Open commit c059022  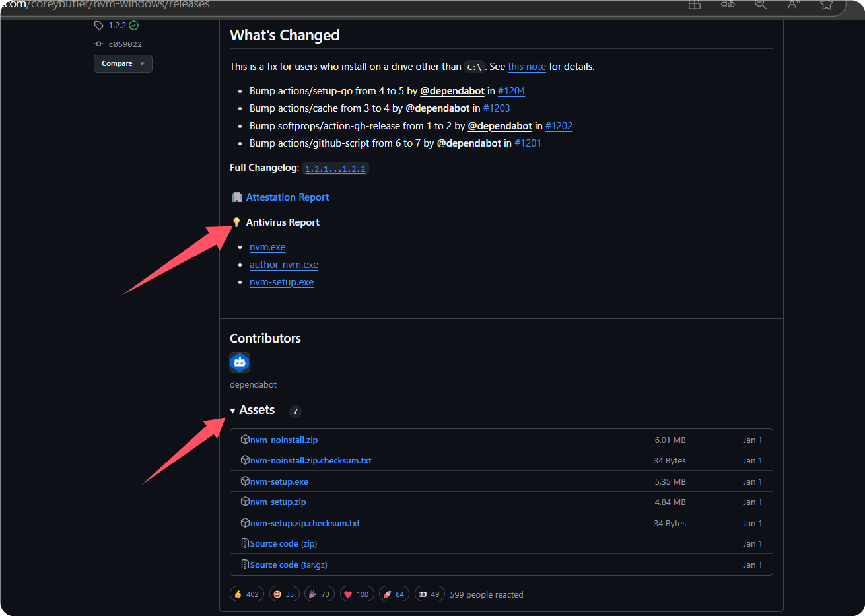tap(125, 44)
